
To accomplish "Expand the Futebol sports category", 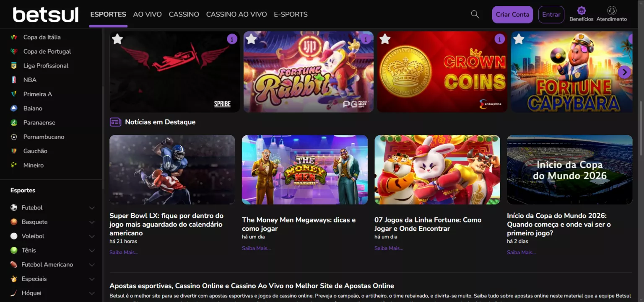I will pyautogui.click(x=92, y=208).
